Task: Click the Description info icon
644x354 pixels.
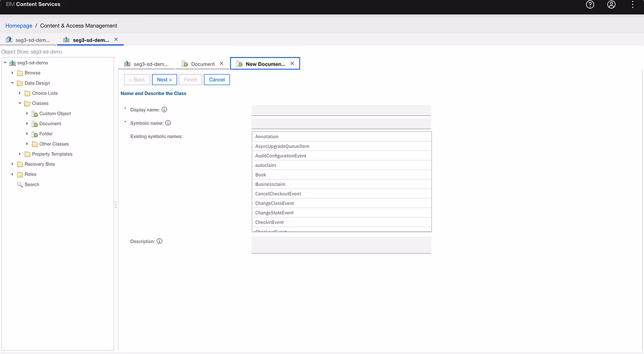Action: click(x=160, y=241)
